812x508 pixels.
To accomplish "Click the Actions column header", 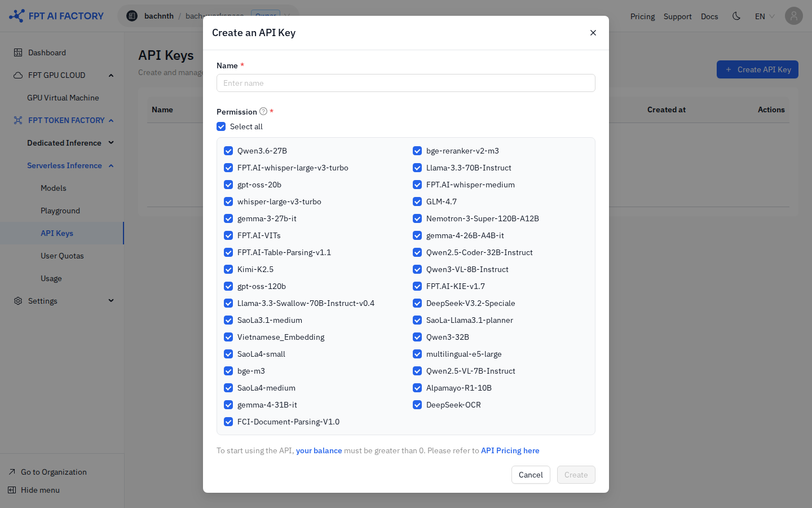I will tap(771, 110).
